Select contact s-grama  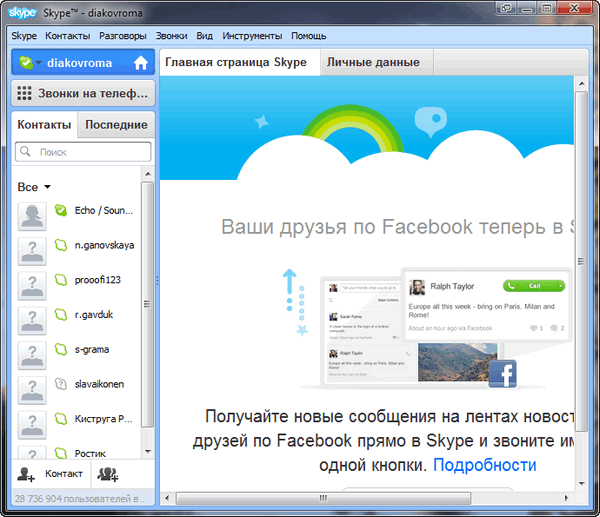pyautogui.click(x=92, y=349)
